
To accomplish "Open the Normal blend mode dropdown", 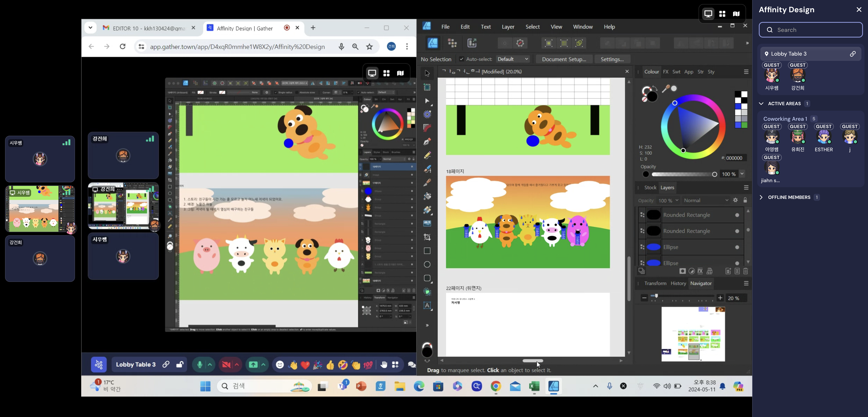I will tap(706, 200).
